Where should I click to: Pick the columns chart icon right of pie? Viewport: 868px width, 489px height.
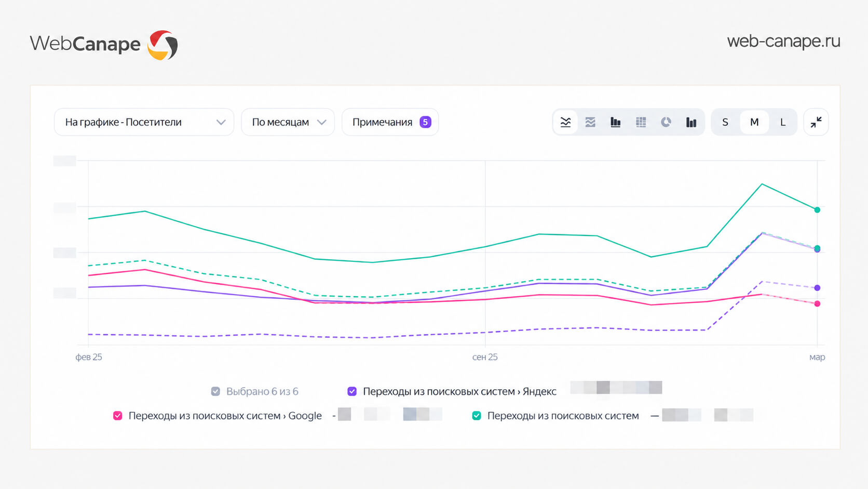(x=691, y=122)
